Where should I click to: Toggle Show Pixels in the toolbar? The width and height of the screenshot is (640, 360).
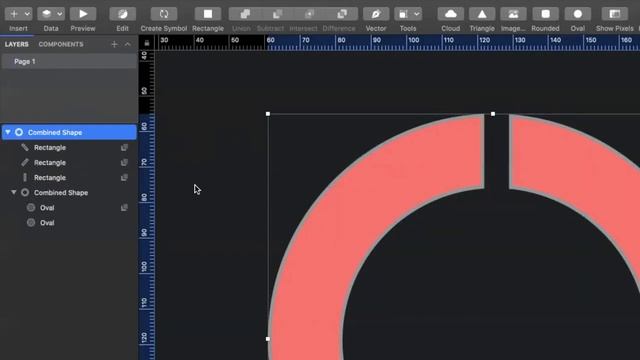[x=615, y=14]
